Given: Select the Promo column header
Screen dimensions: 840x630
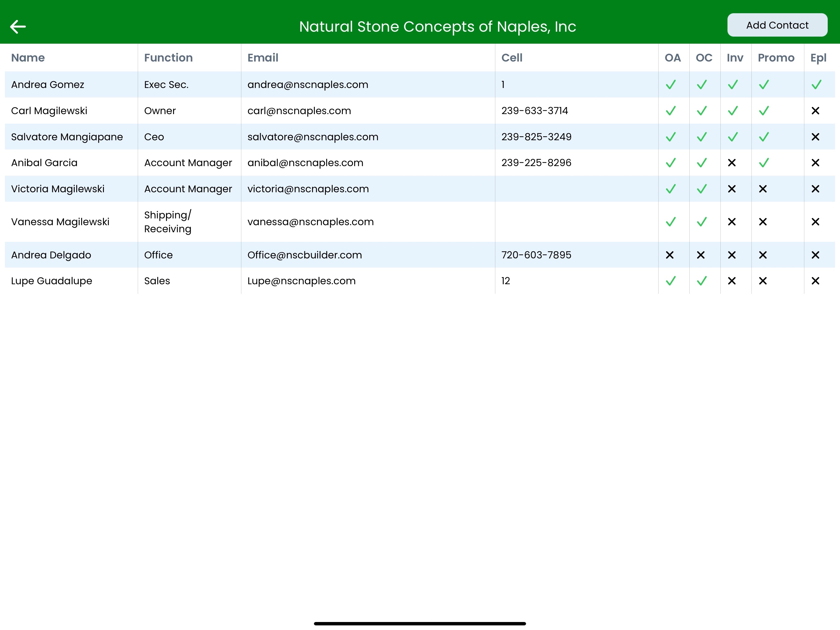Looking at the screenshot, I should 776,58.
